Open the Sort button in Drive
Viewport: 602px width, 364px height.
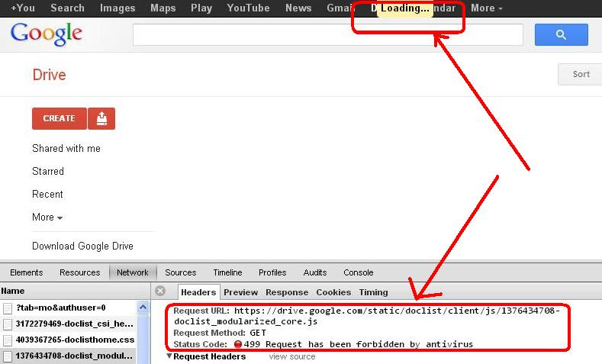[581, 74]
